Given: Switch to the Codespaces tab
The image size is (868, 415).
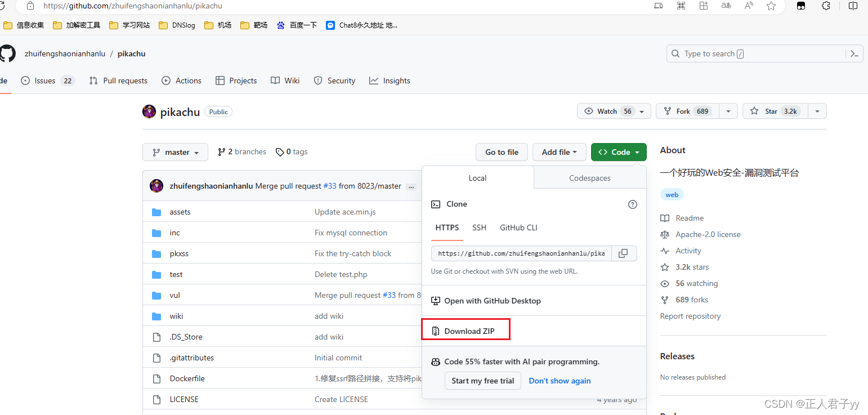Looking at the screenshot, I should pos(590,178).
